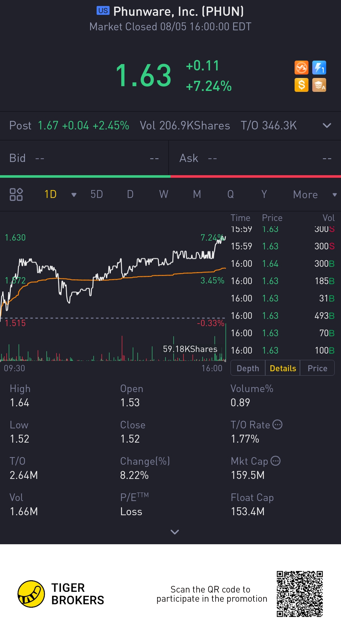Switch to the 5D chart tab
The image size is (341, 644).
[97, 194]
